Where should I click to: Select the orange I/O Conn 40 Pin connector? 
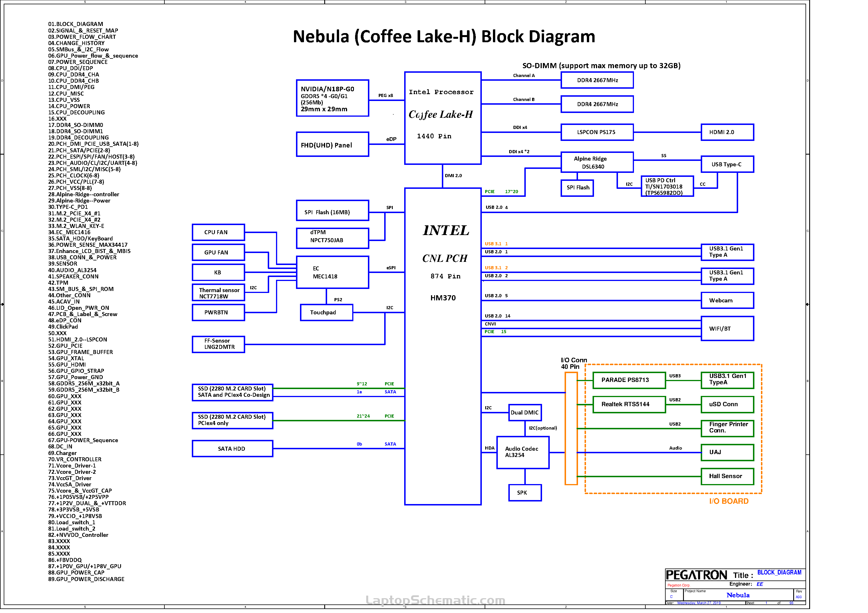pyautogui.click(x=572, y=429)
